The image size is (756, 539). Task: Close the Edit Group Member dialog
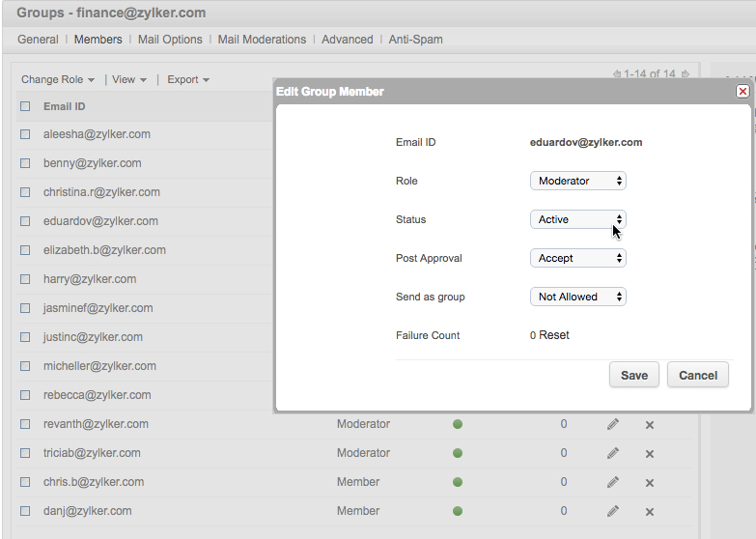coord(742,91)
